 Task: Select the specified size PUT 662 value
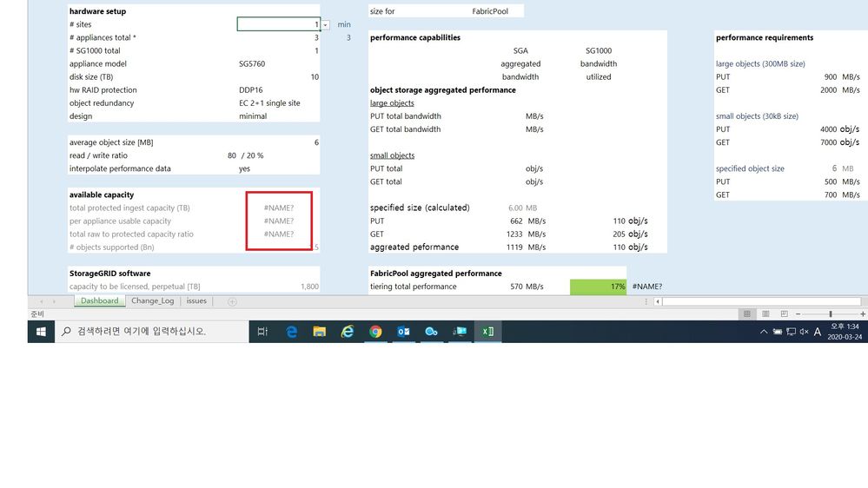point(516,221)
